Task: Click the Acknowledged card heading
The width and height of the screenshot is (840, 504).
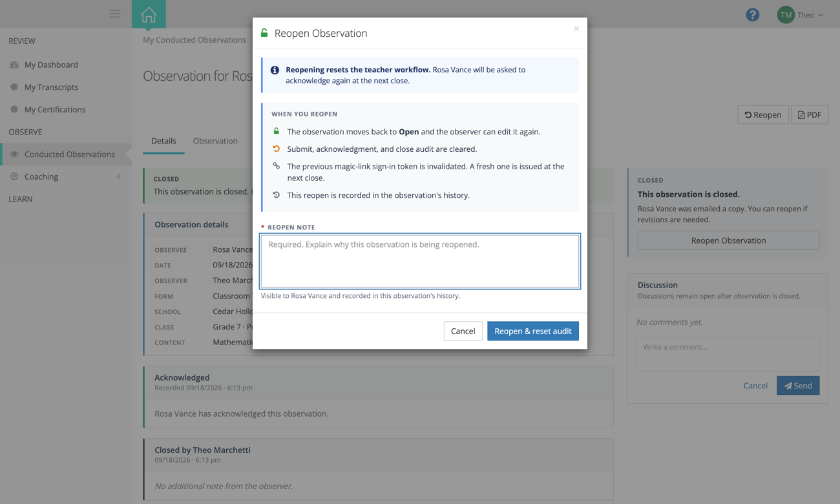Action: point(182,377)
